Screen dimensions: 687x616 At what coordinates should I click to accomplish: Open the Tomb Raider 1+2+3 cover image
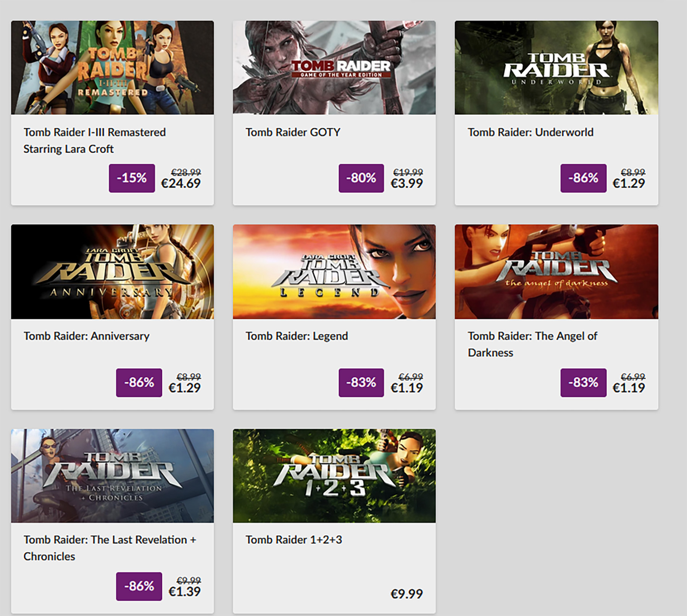click(x=334, y=475)
